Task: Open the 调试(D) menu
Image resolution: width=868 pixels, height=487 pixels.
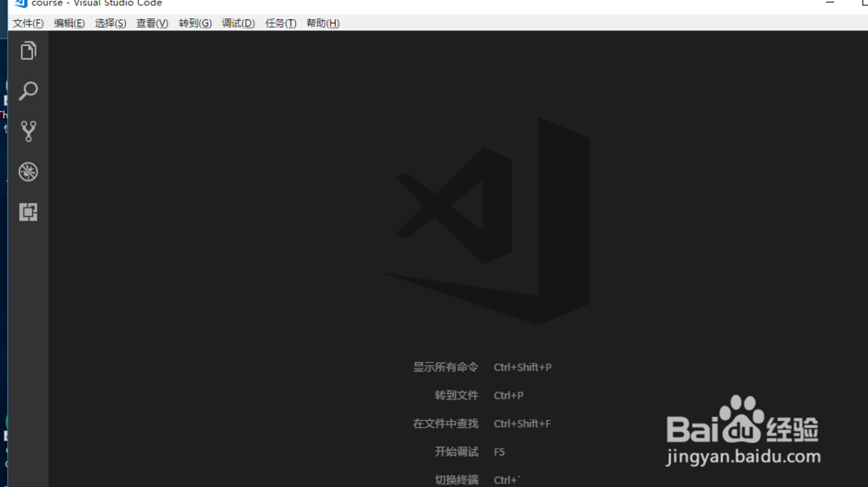Action: [238, 23]
